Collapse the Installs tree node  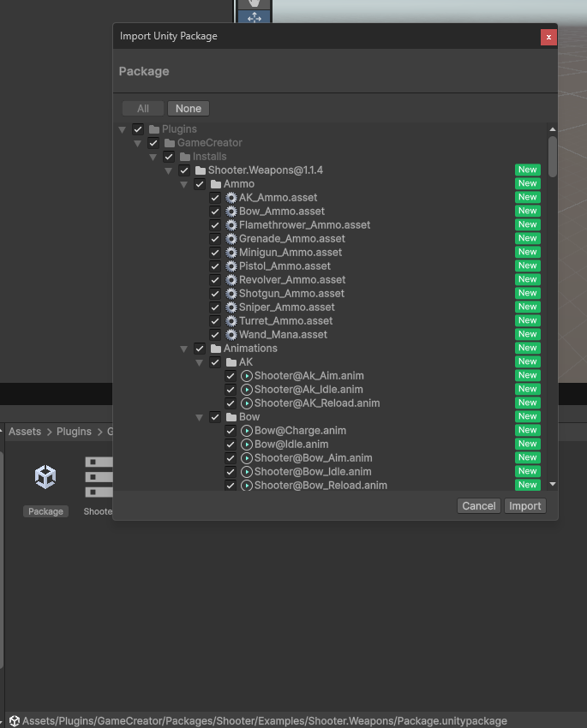tap(153, 157)
